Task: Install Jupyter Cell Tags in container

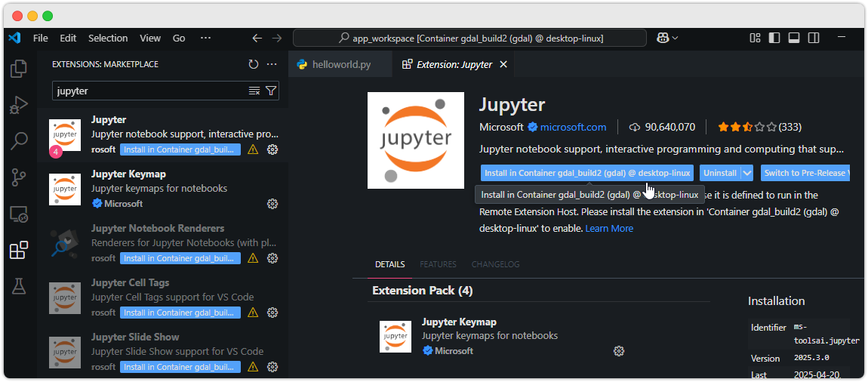Action: (x=180, y=313)
